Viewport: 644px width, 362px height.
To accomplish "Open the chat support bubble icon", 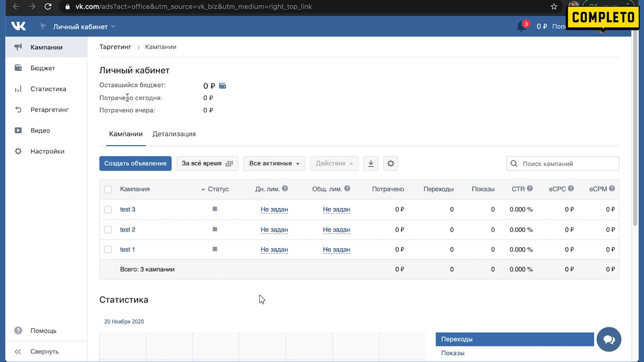I will tap(609, 339).
